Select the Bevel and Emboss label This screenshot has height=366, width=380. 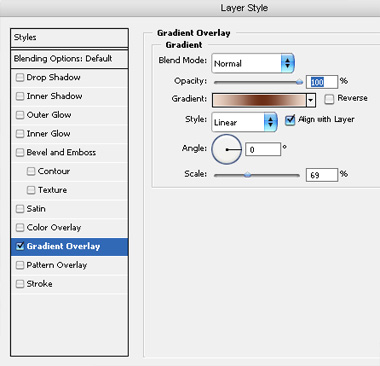(x=61, y=153)
